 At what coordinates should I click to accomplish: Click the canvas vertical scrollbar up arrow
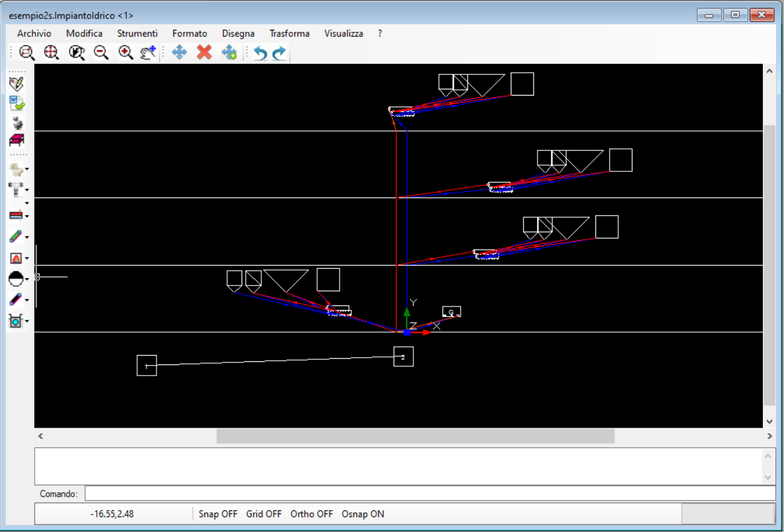pos(770,71)
